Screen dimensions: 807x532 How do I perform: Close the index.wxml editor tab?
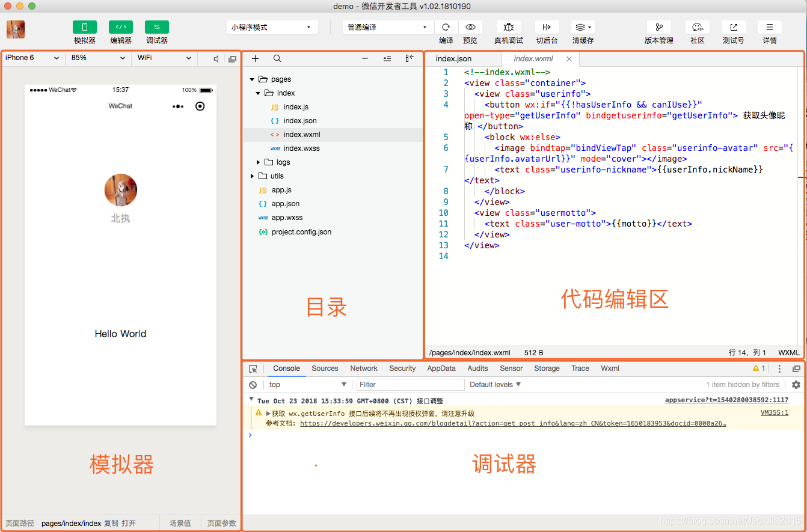569,59
